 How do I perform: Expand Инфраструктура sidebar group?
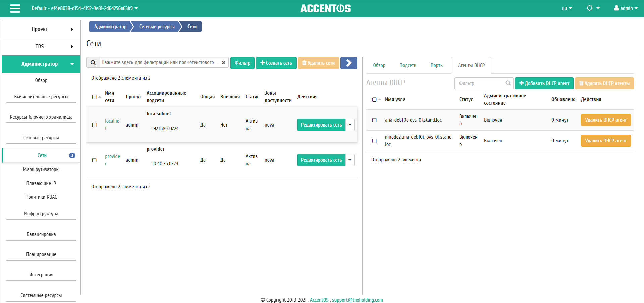click(41, 214)
